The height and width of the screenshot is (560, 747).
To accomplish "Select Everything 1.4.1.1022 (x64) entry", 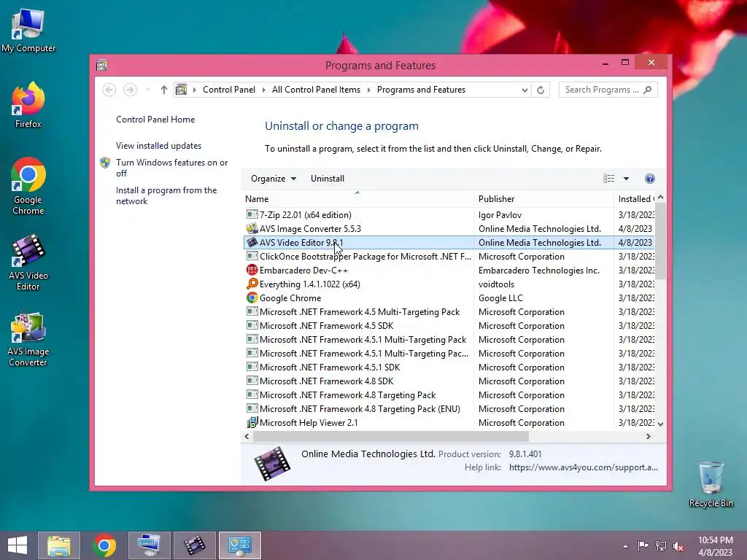I will click(x=449, y=284).
